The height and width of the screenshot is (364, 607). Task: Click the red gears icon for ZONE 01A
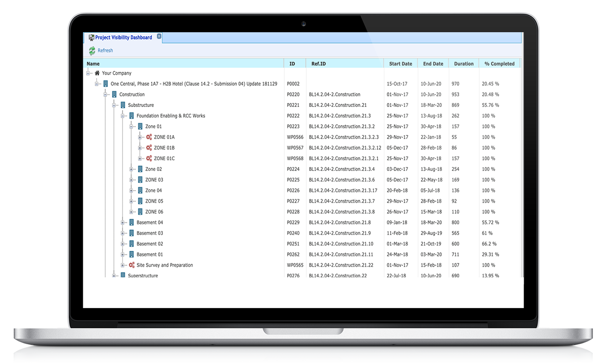point(149,137)
